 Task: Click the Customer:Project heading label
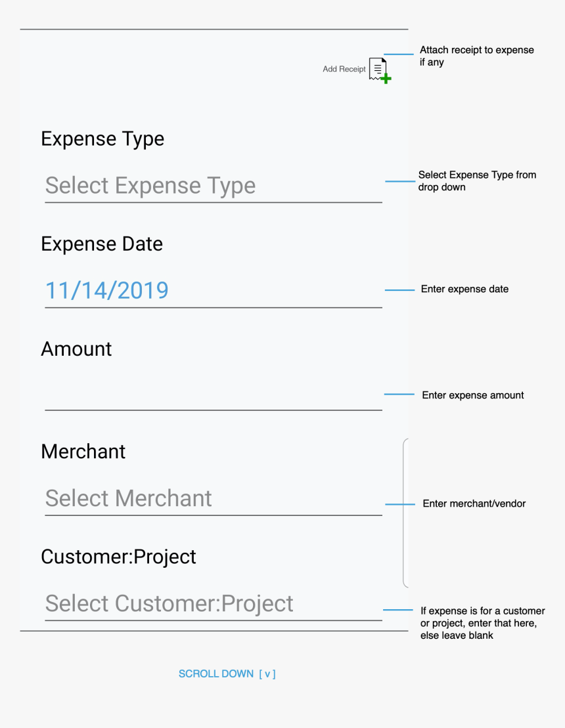(118, 557)
